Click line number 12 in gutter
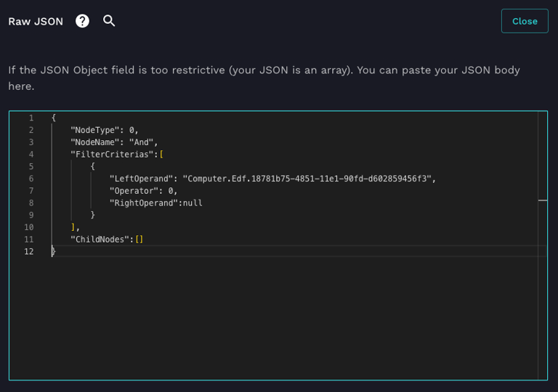 29,251
